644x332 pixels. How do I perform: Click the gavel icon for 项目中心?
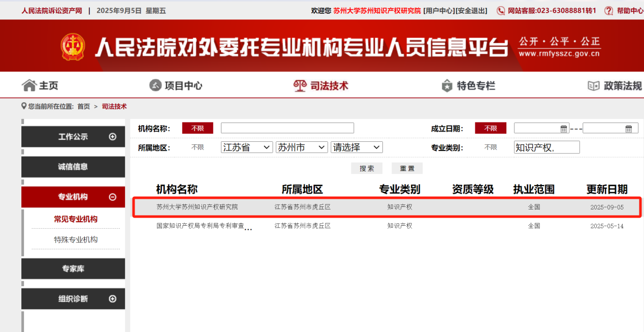click(155, 85)
